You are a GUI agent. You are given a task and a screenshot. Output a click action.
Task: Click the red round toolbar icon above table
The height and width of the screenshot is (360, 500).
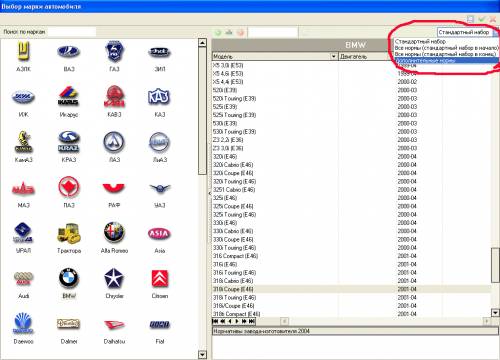(x=240, y=32)
